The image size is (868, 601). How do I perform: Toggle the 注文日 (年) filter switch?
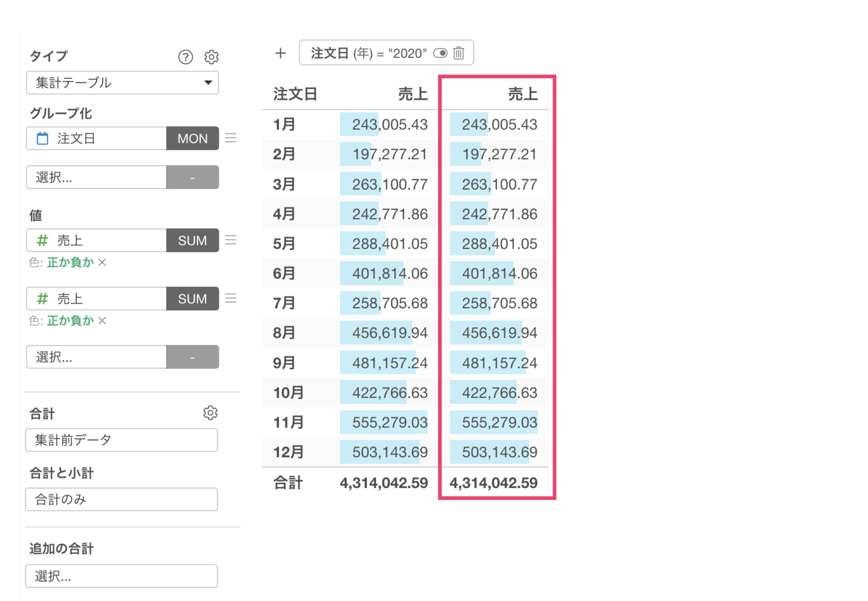(440, 53)
